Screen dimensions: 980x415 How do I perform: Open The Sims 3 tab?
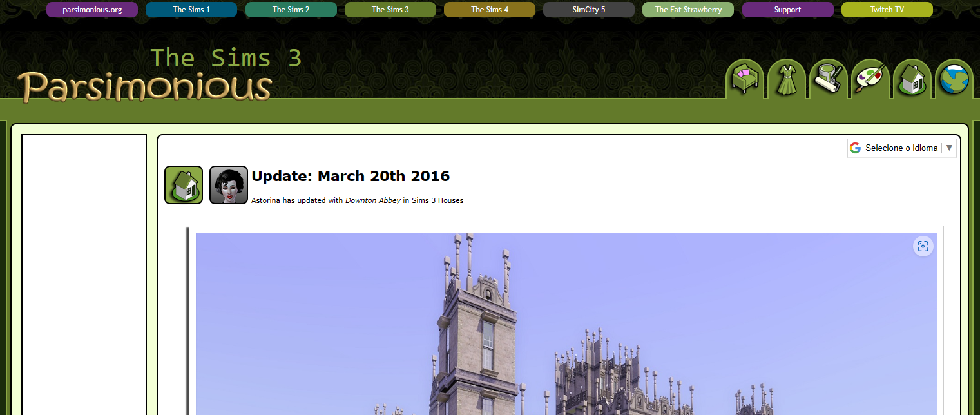(x=390, y=10)
